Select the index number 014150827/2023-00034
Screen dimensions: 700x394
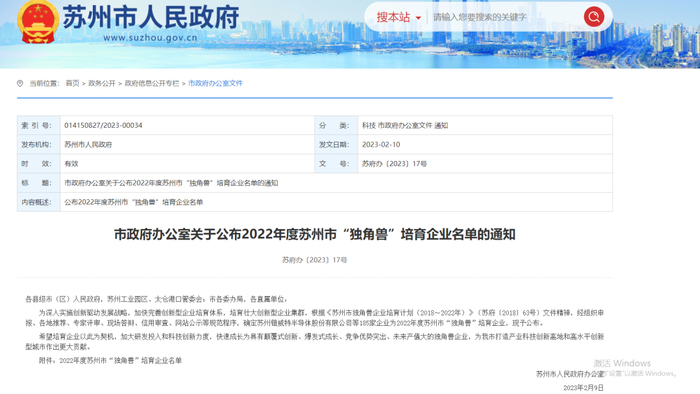coord(103,125)
